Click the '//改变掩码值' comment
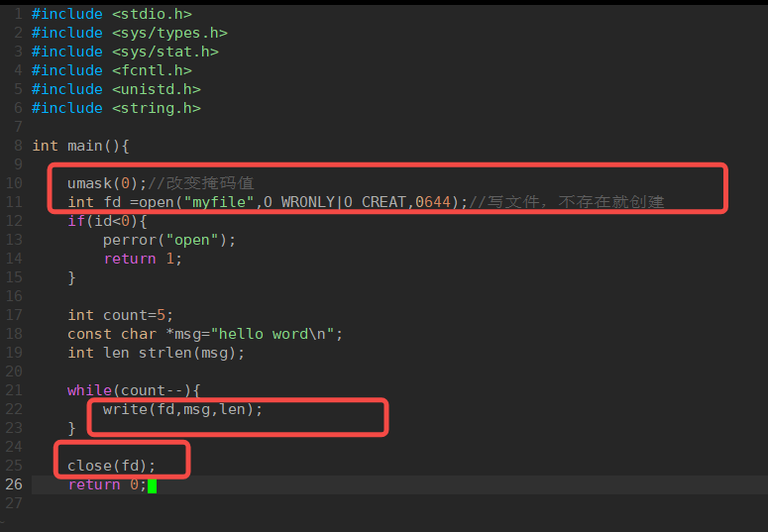 (201, 183)
